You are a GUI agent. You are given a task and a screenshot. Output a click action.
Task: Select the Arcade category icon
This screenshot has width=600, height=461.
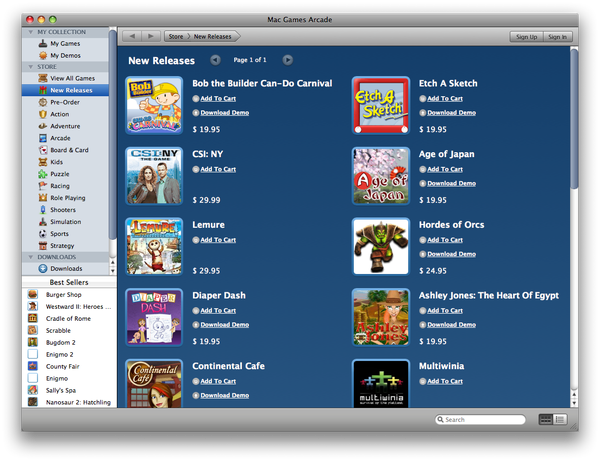coord(43,138)
